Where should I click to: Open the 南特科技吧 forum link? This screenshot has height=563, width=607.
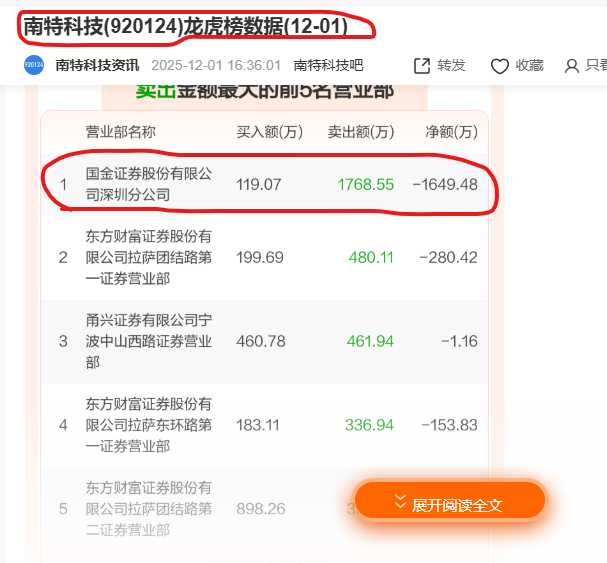(328, 65)
